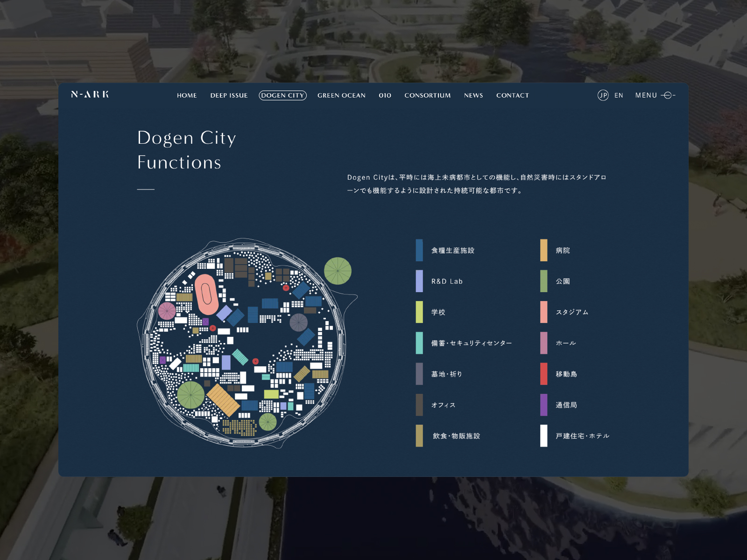Click the Dogen City Functions heading
747x560 pixels.
(x=187, y=150)
